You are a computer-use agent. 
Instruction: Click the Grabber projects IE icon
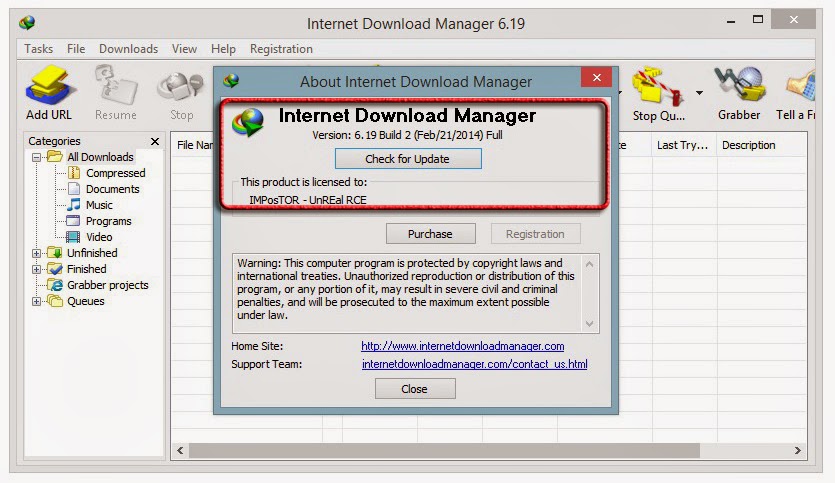(55, 285)
